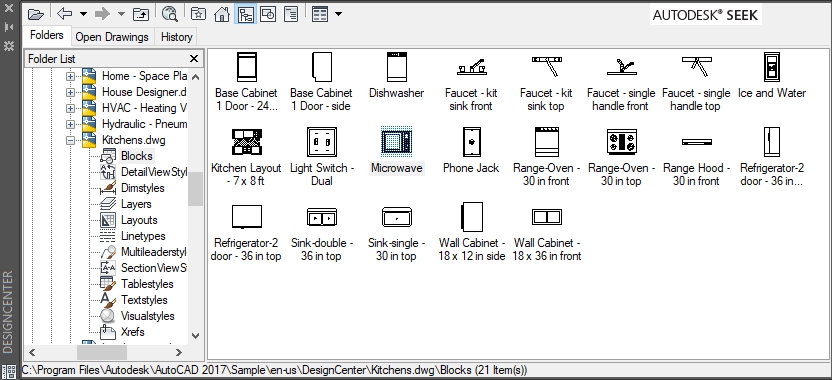The height and width of the screenshot is (380, 832).
Task: Click the Home icon in the toolbar
Action: (222, 14)
